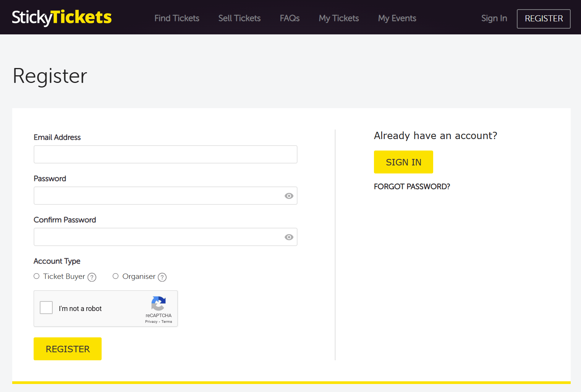Open reCAPTCHA Terms link
Image resolution: width=581 pixels, height=392 pixels.
point(167,322)
